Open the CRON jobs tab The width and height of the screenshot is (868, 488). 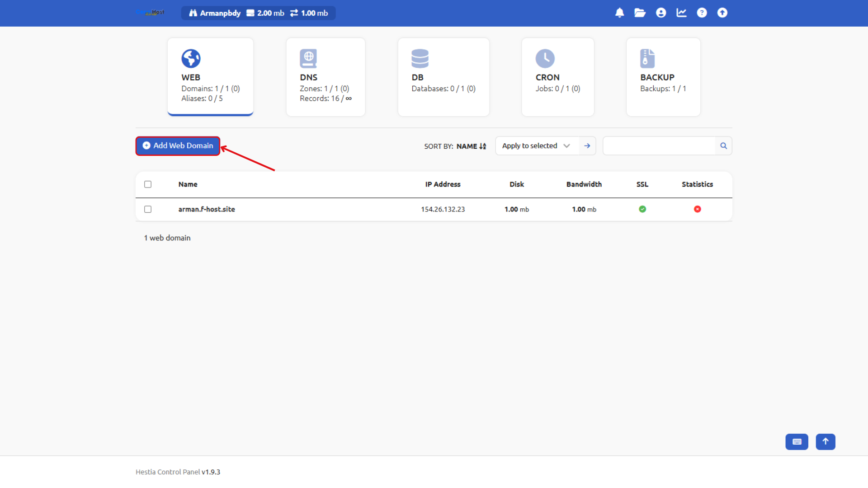[x=557, y=77]
